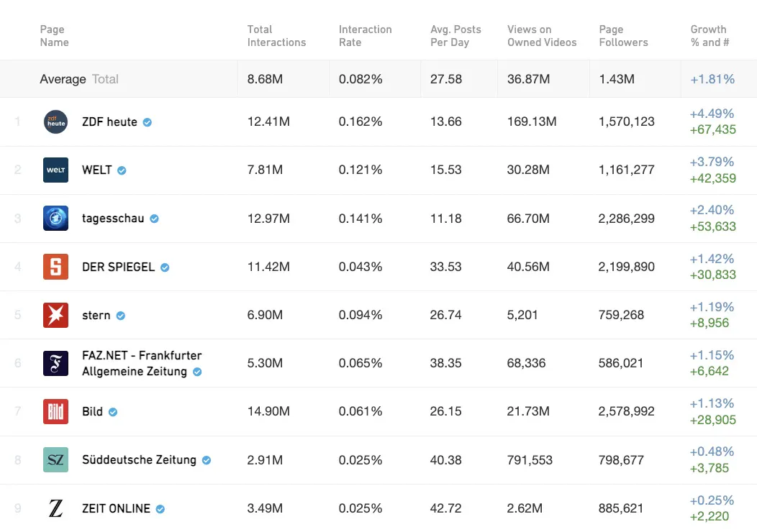The height and width of the screenshot is (532, 757).
Task: Open the tagesschau globe logo
Action: coord(55,219)
